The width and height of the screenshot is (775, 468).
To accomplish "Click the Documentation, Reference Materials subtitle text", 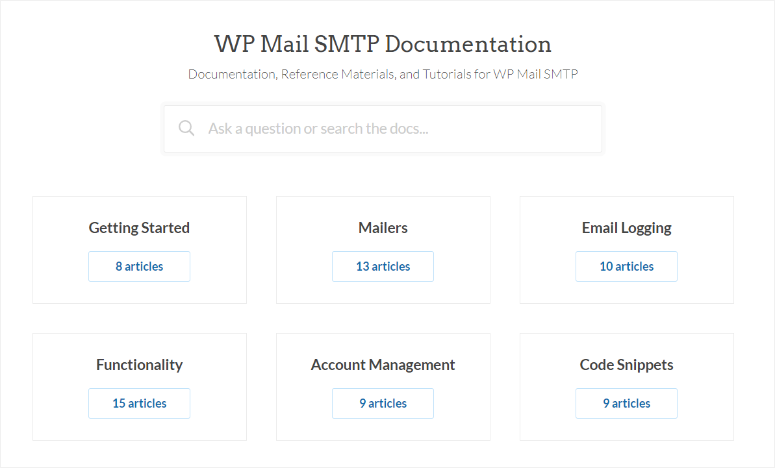I will (x=383, y=74).
